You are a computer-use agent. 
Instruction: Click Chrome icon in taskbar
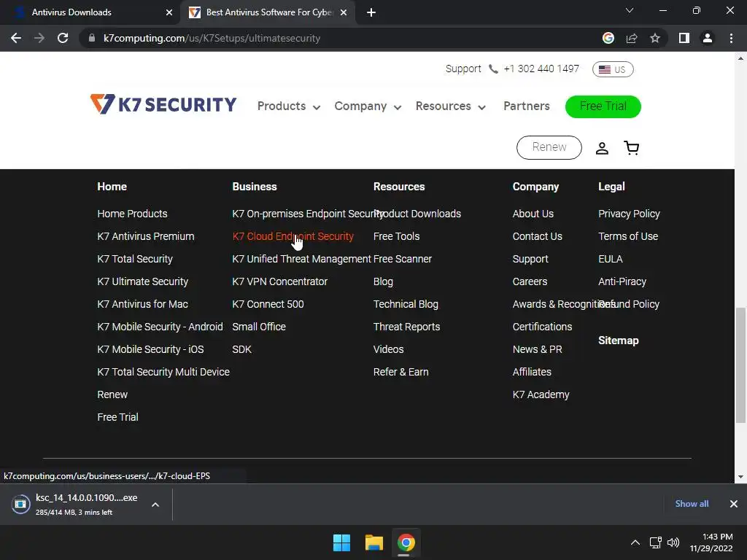(406, 542)
